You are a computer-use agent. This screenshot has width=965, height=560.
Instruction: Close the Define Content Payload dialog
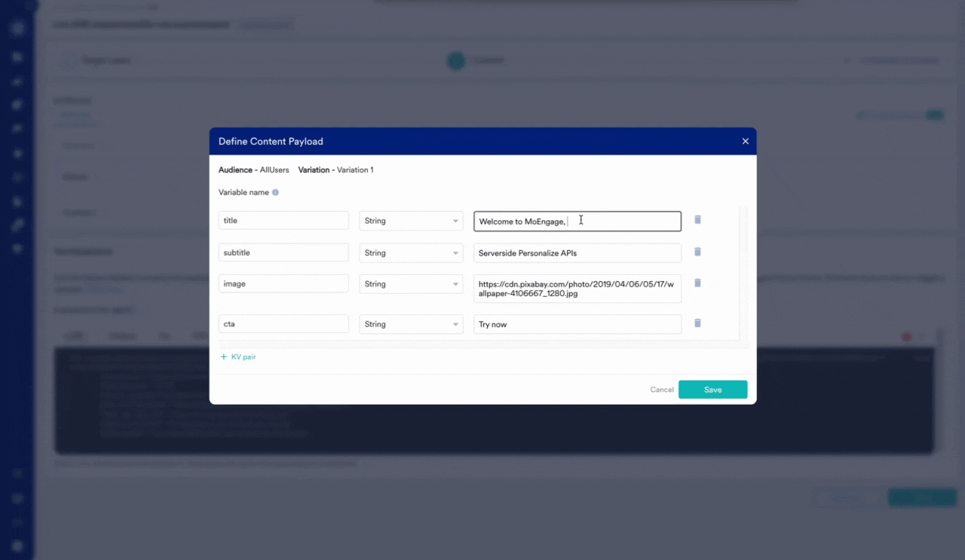[x=745, y=141]
